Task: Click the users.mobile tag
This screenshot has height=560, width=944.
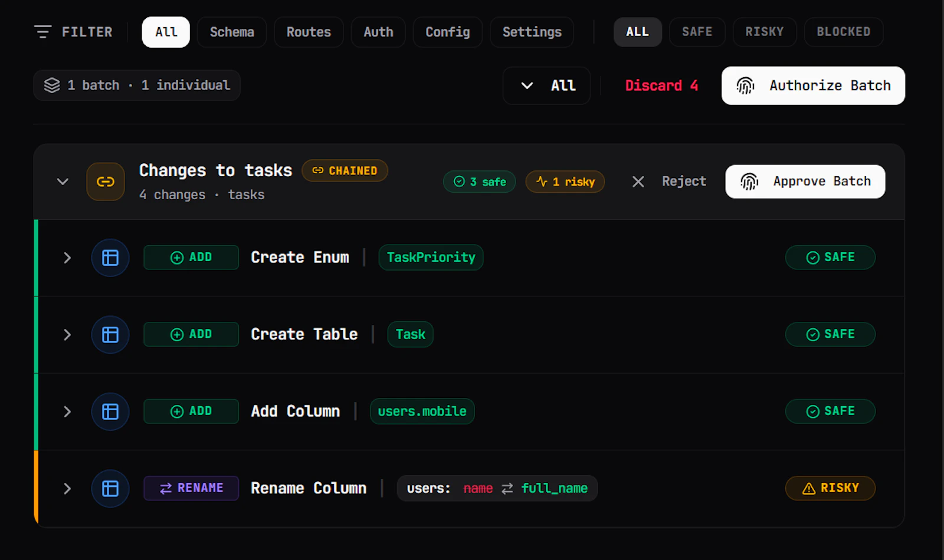Action: click(422, 411)
